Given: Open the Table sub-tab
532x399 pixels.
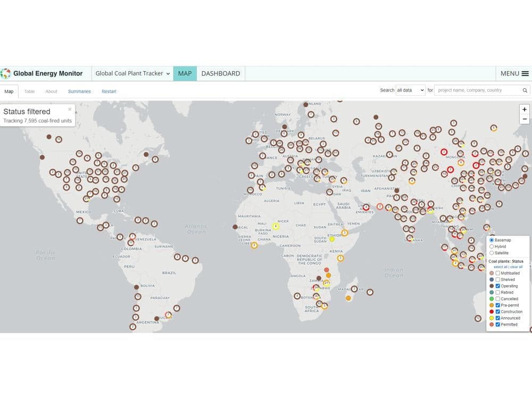Looking at the screenshot, I should (x=29, y=92).
